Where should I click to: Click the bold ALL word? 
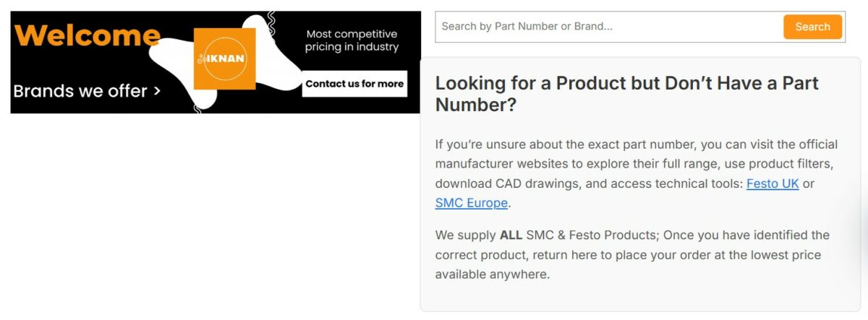pos(511,235)
